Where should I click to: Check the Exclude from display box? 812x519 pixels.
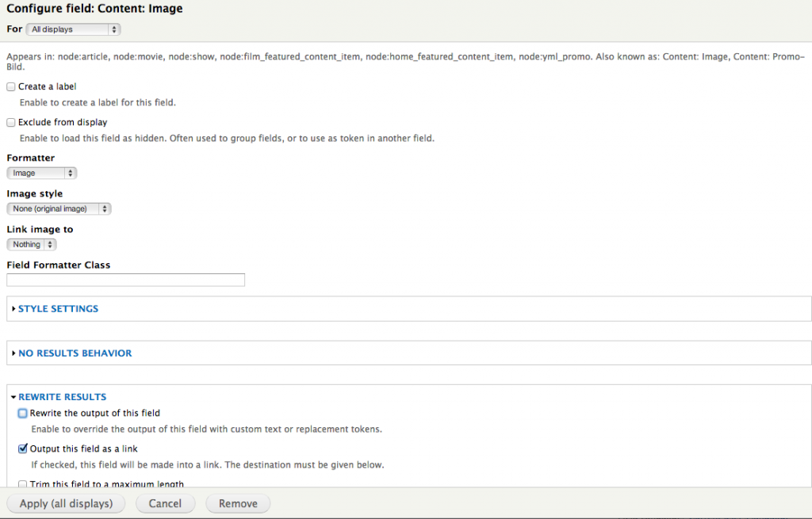click(11, 123)
